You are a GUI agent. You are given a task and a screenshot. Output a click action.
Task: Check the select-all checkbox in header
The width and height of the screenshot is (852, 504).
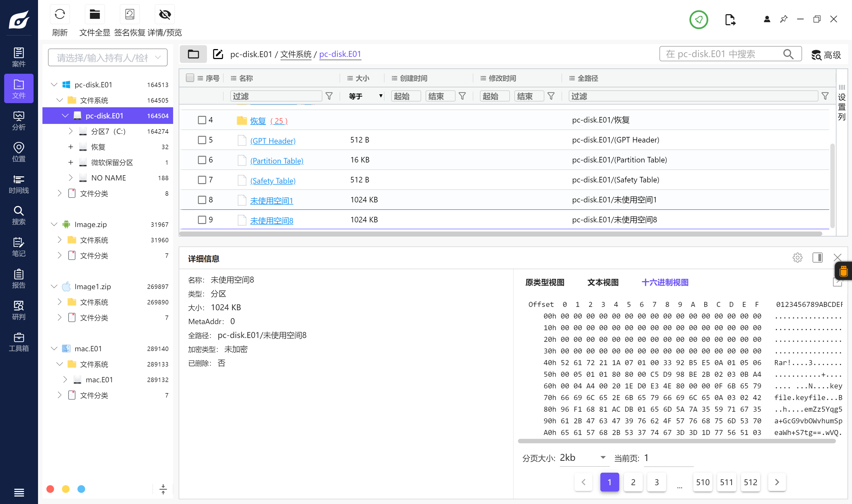[x=190, y=78]
